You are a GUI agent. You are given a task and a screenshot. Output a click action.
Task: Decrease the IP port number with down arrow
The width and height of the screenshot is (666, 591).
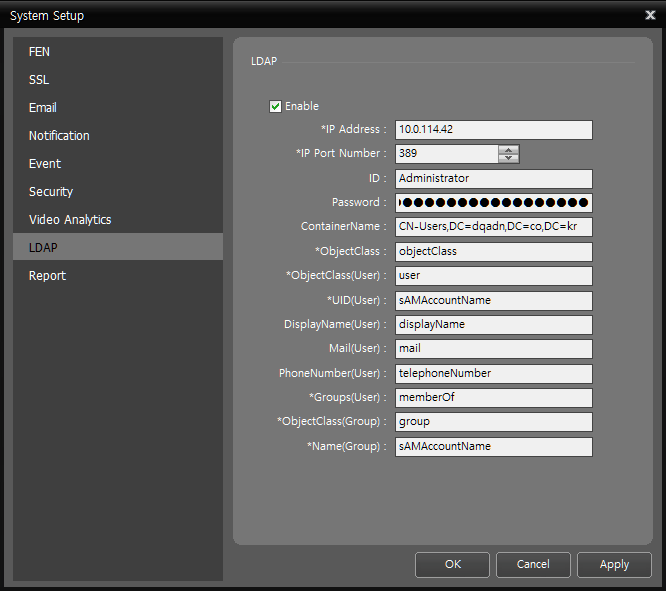coord(508,158)
